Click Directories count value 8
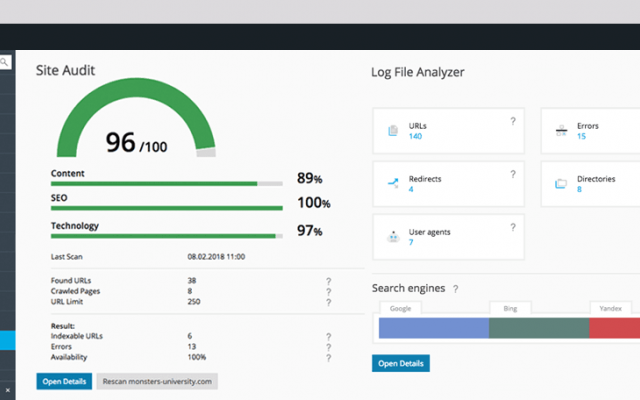Screen dimensions: 640x400 [579, 189]
